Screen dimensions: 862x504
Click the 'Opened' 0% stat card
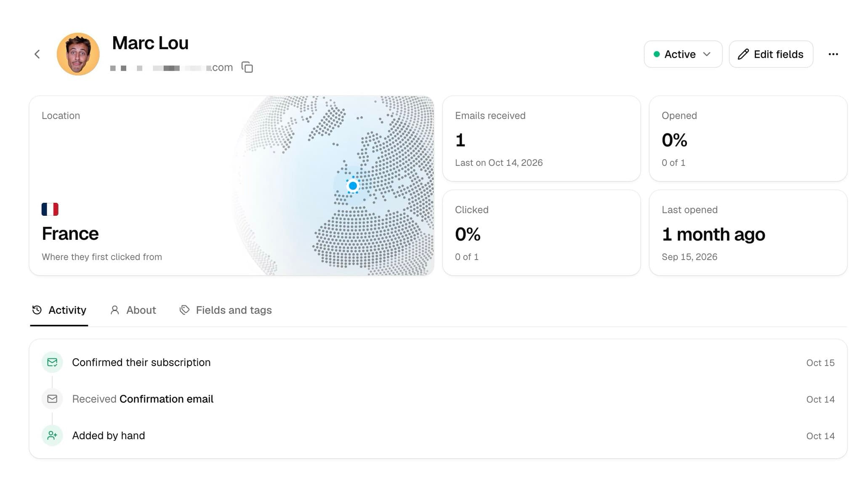click(x=748, y=138)
